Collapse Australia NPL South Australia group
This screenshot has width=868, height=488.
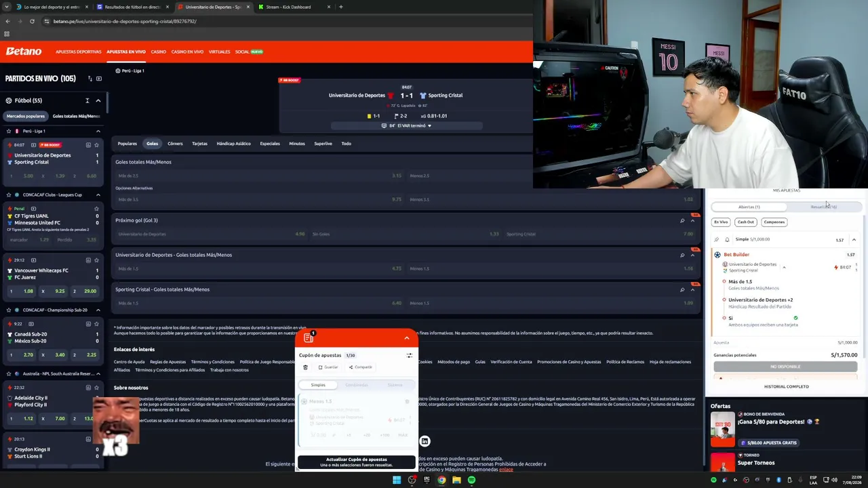pos(98,373)
